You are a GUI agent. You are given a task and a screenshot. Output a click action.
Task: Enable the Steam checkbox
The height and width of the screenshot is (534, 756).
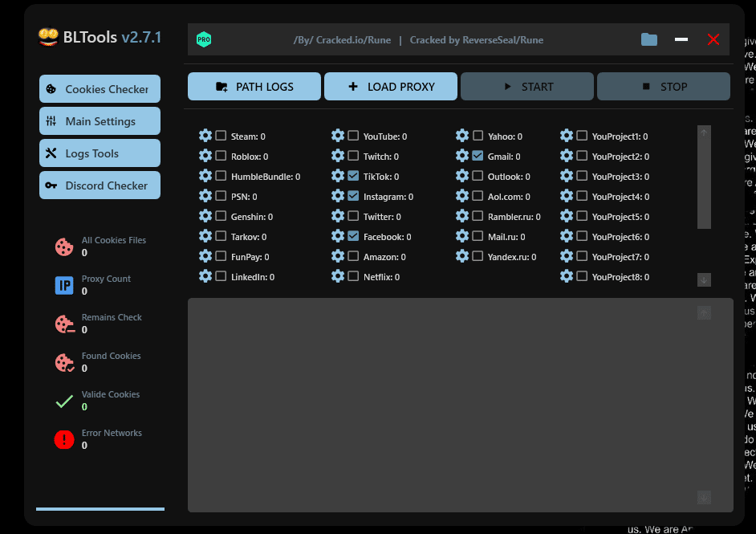(x=221, y=137)
